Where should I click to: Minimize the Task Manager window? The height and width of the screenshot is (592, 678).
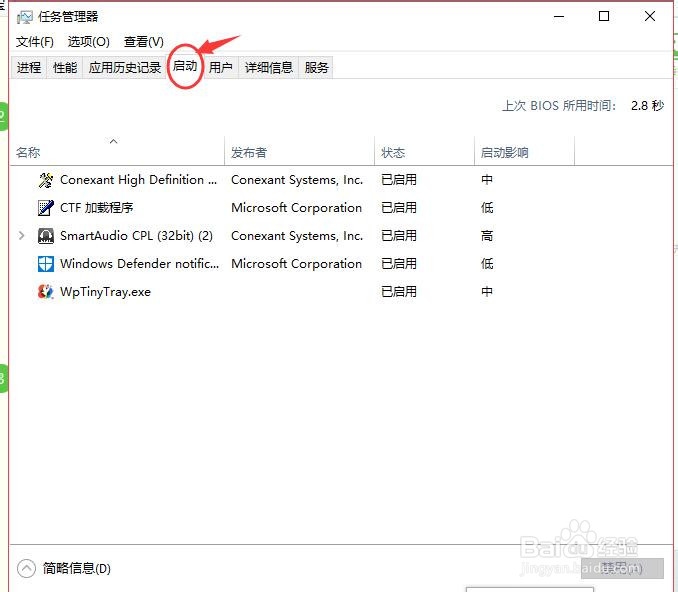pyautogui.click(x=559, y=17)
